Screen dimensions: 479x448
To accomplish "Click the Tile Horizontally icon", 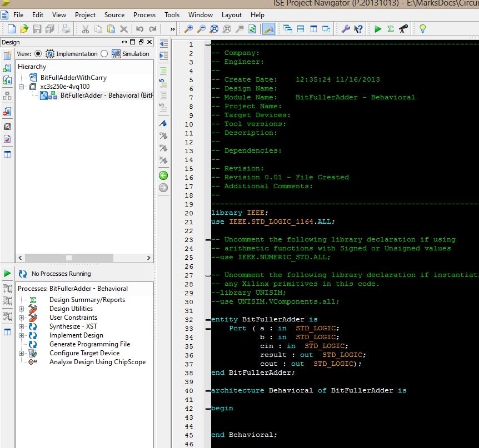I will [301, 29].
